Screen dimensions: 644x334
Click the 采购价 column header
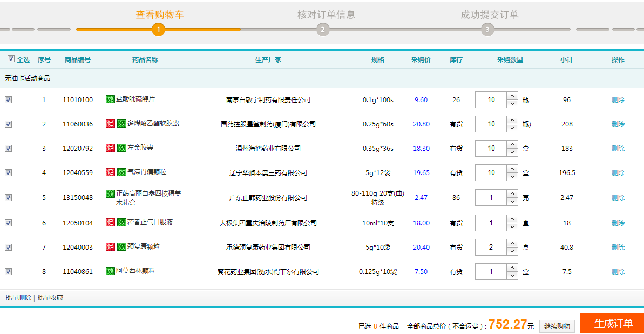[421, 59]
